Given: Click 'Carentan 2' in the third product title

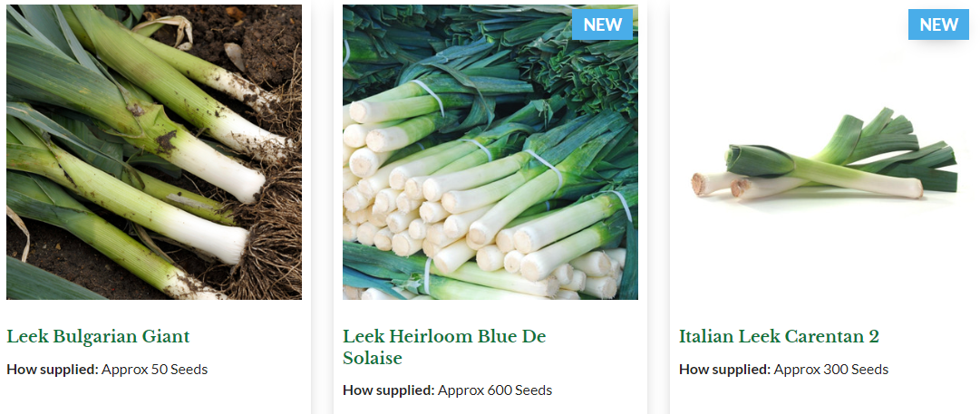Looking at the screenshot, I should click(831, 337).
